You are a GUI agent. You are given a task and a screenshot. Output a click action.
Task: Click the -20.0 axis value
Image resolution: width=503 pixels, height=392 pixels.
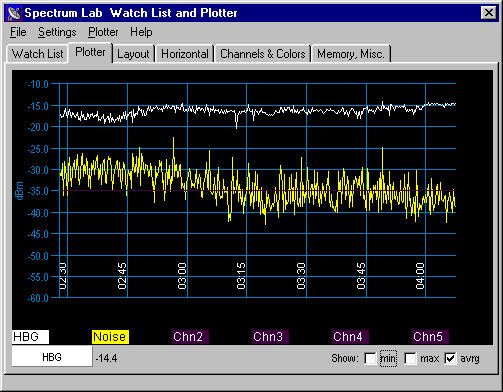[38, 127]
